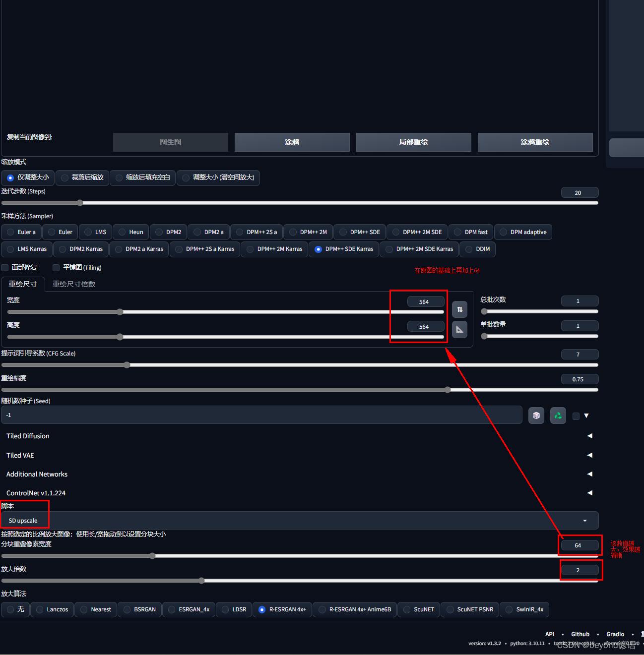Screen dimensions: 644x655
Task: Expand extra seed options triangle
Action: [x=586, y=416]
